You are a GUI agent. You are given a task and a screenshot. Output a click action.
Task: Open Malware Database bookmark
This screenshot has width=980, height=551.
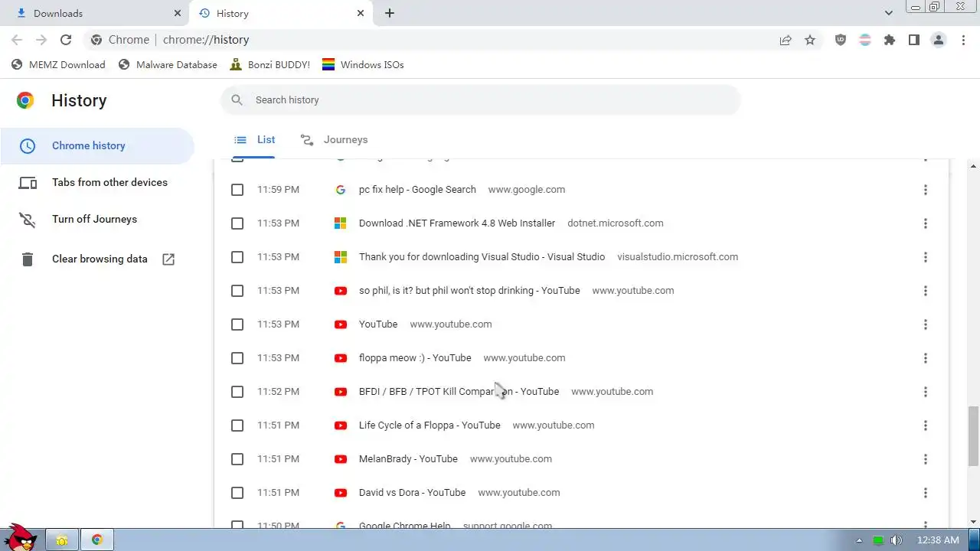click(x=168, y=65)
